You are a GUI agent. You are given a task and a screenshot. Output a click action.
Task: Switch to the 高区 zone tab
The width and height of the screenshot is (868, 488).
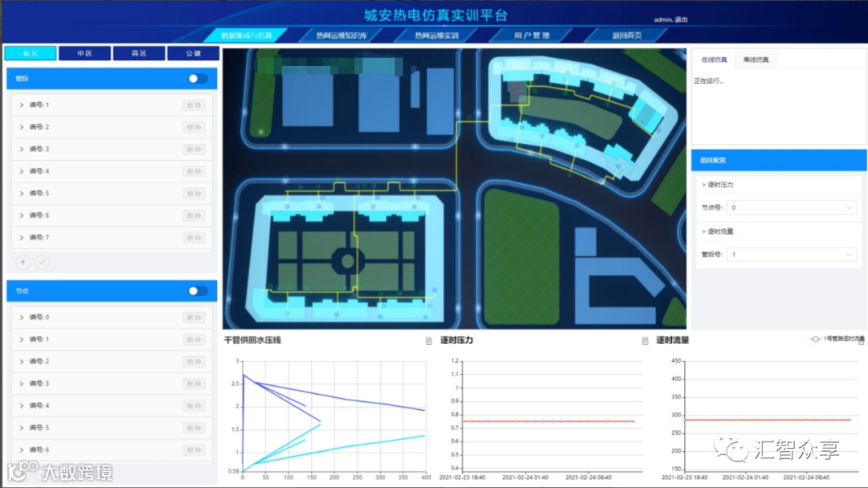click(x=139, y=53)
